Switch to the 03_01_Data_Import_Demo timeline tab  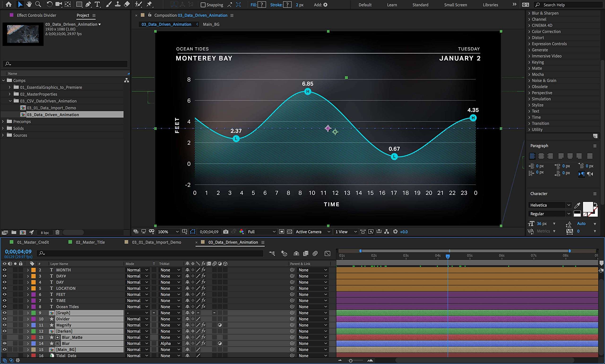pyautogui.click(x=156, y=242)
